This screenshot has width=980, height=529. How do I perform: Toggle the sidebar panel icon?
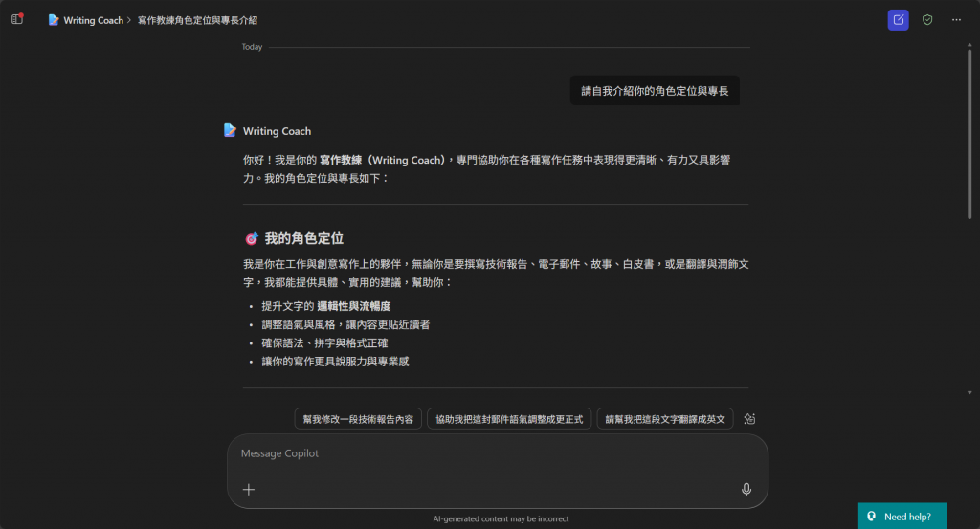pos(17,19)
